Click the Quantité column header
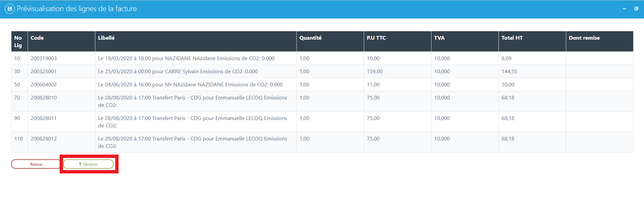644x203 pixels. point(310,38)
